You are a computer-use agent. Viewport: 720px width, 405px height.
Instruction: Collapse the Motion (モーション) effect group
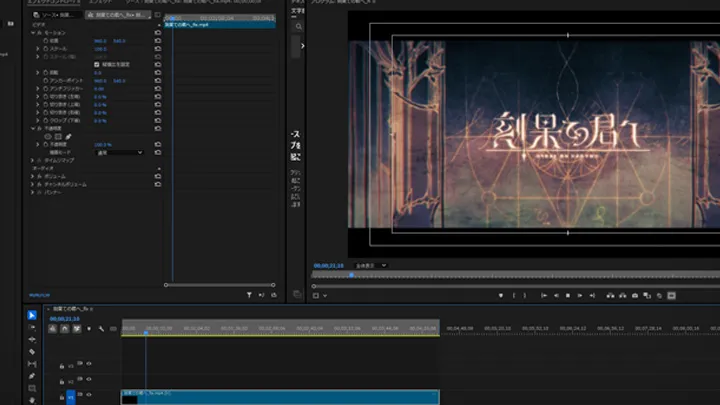click(x=33, y=33)
